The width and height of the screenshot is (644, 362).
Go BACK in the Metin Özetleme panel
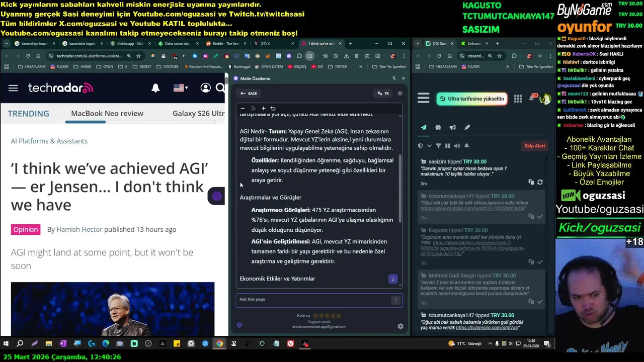249,94
